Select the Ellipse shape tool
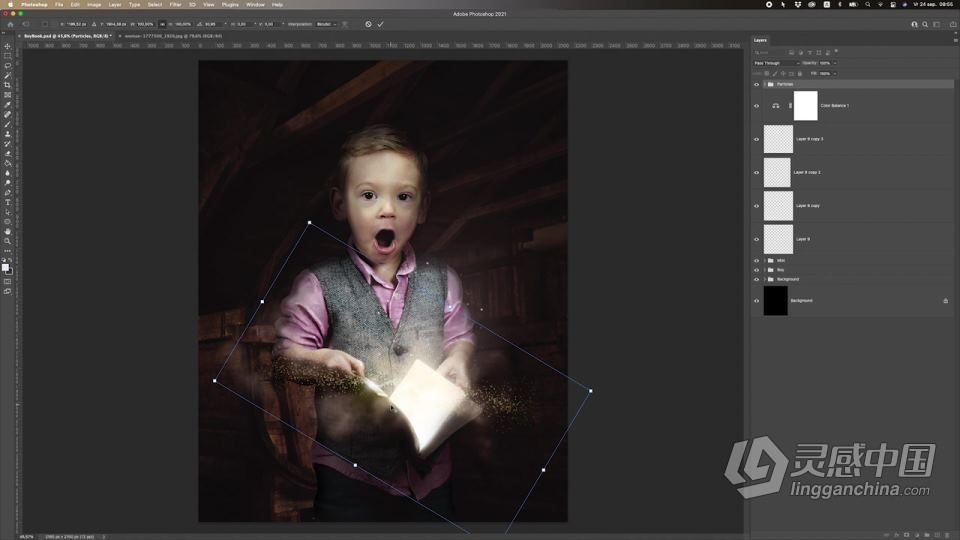960x540 pixels. point(7,222)
